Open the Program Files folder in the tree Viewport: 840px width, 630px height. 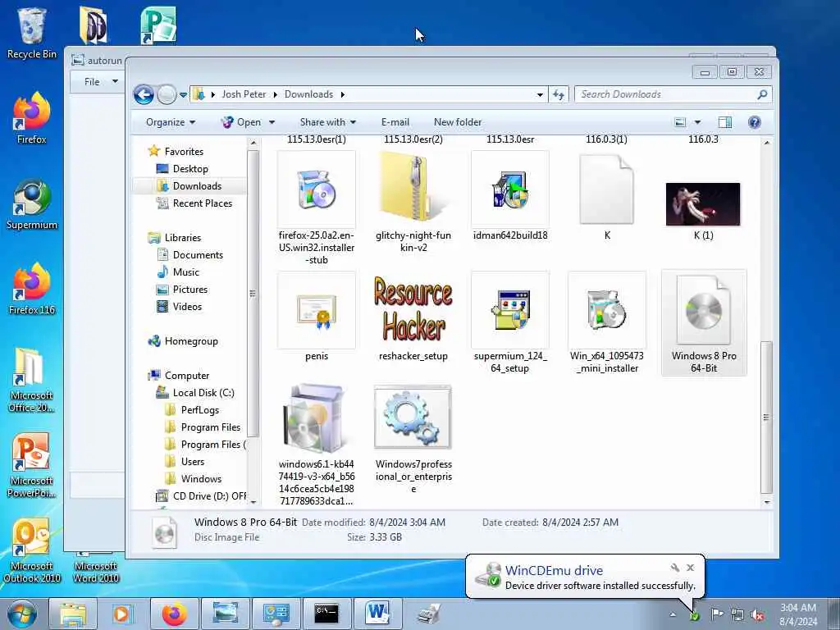click(210, 427)
